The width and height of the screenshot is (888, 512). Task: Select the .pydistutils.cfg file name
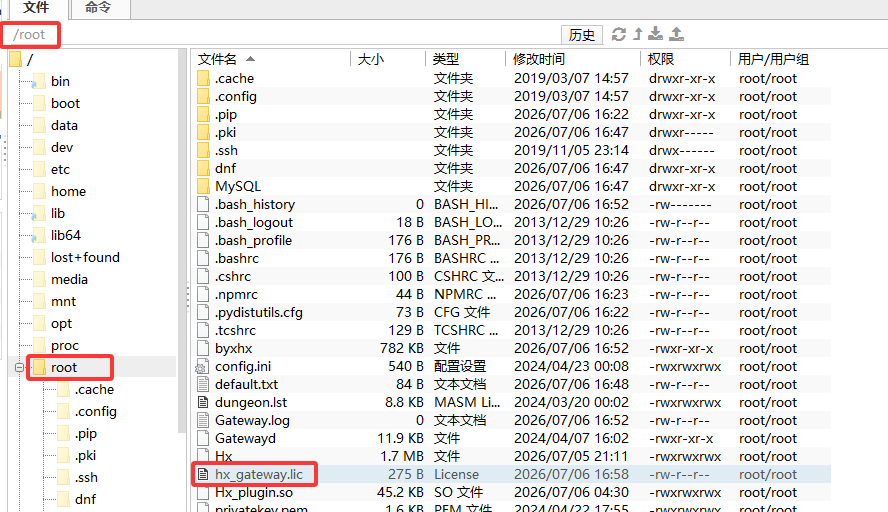pos(259,313)
